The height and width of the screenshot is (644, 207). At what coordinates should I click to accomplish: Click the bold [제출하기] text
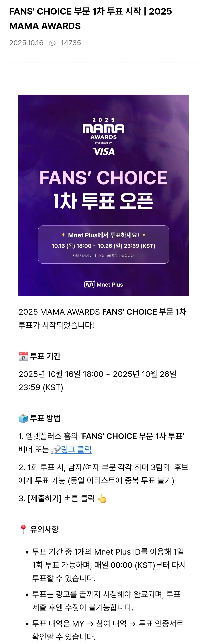pyautogui.click(x=44, y=498)
